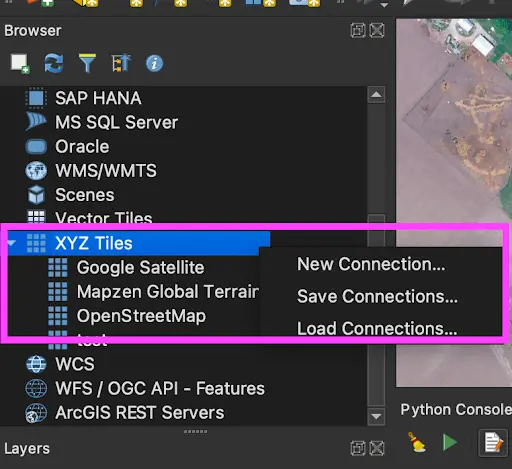Click the Add Selected Layers icon in Browser
Image resolution: width=512 pixels, height=469 pixels.
coord(20,63)
